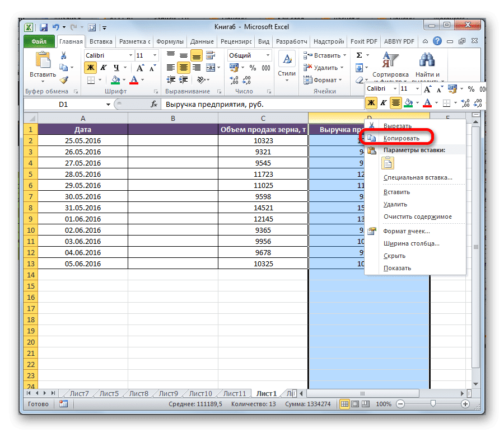Open the Файл tab
Viewport: 504px width, 433px height.
pos(39,41)
